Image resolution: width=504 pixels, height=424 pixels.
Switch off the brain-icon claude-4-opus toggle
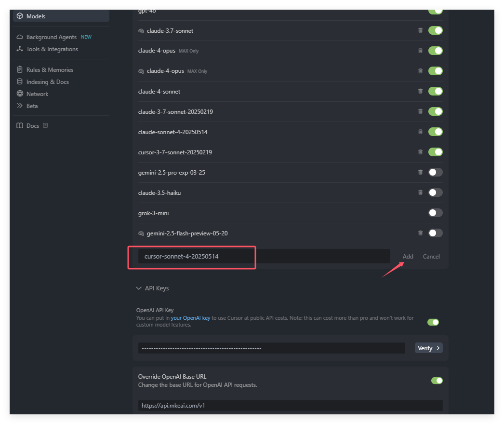436,71
